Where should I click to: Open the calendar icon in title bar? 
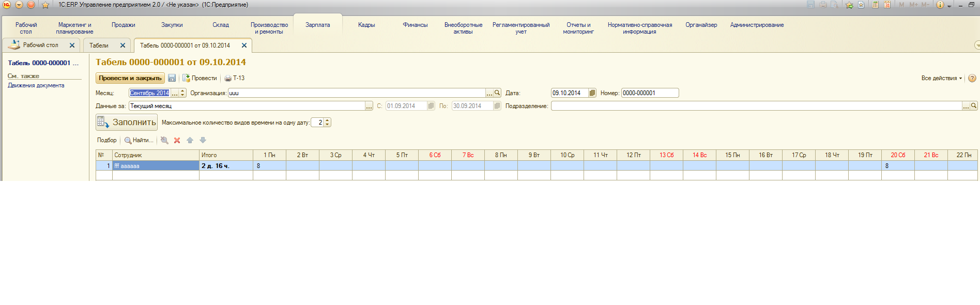(x=887, y=5)
